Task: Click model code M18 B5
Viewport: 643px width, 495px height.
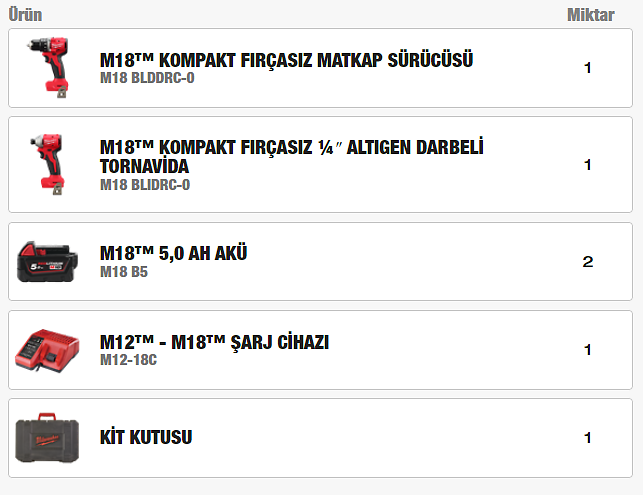Action: click(123, 271)
